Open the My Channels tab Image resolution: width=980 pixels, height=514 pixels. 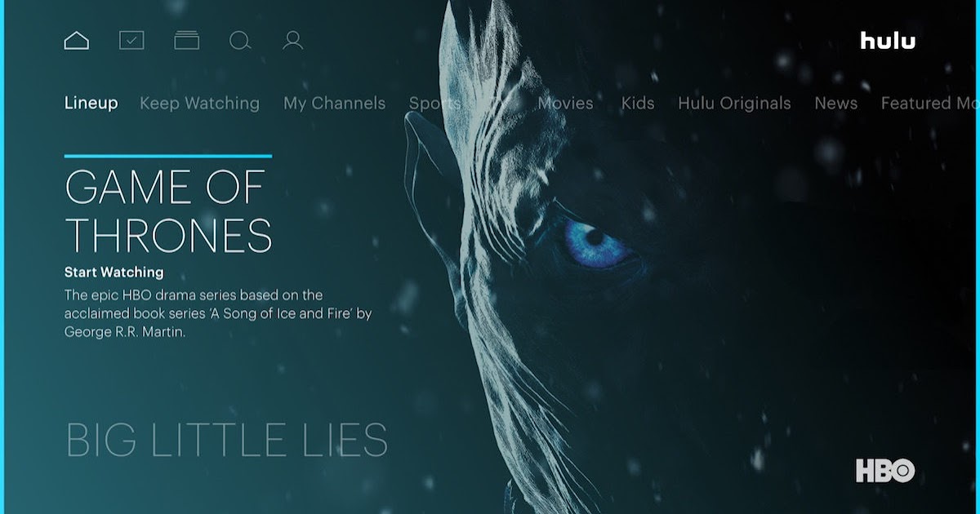tap(334, 104)
